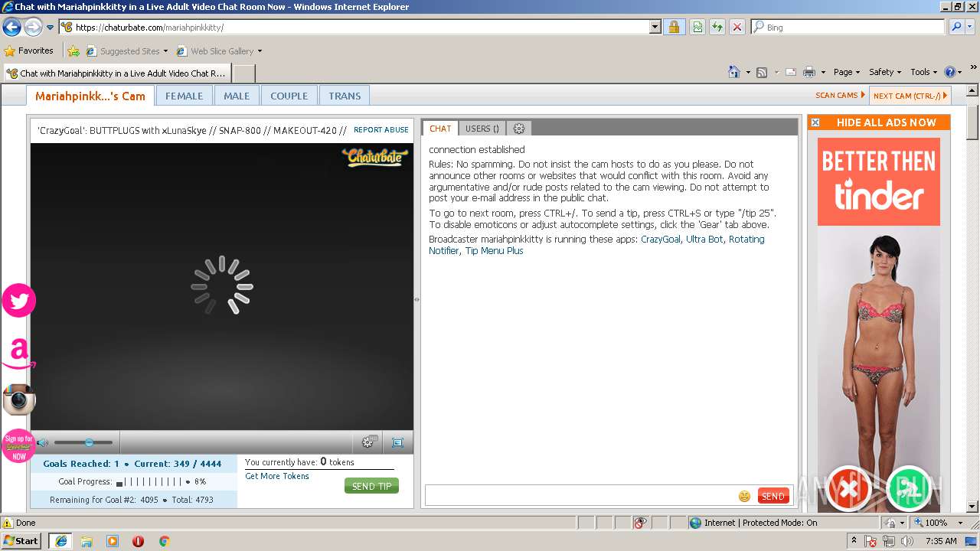
Task: Select the CHAT tab
Action: tap(440, 129)
